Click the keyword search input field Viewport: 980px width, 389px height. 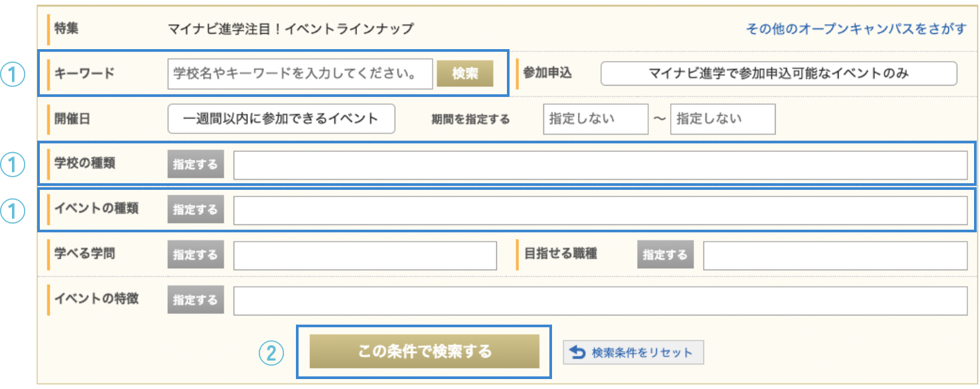[300, 74]
